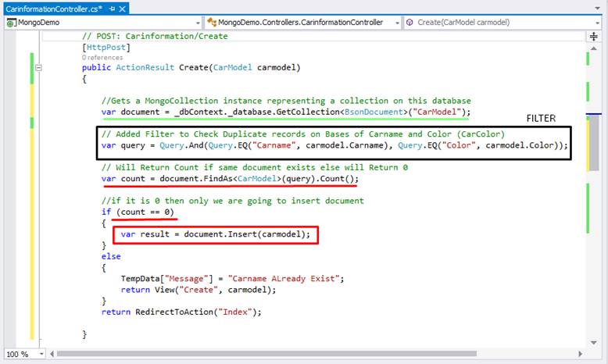Image resolution: width=608 pixels, height=364 pixels.
Task: Click the comment Will Return Count
Action: pos(254,167)
